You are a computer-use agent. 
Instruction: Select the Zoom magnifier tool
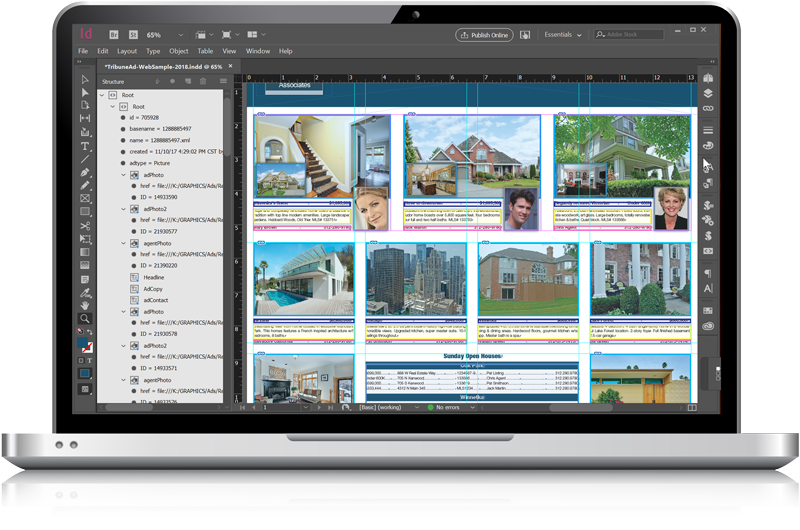coord(85,319)
